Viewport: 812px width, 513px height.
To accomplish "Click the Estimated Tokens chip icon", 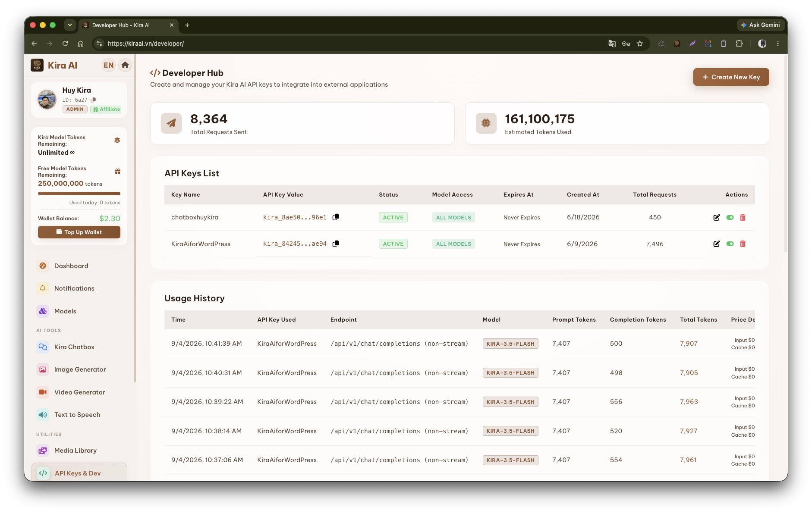I will coord(486,123).
